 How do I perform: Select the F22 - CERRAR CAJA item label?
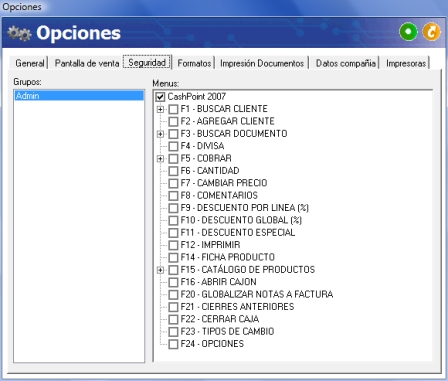(x=220, y=319)
